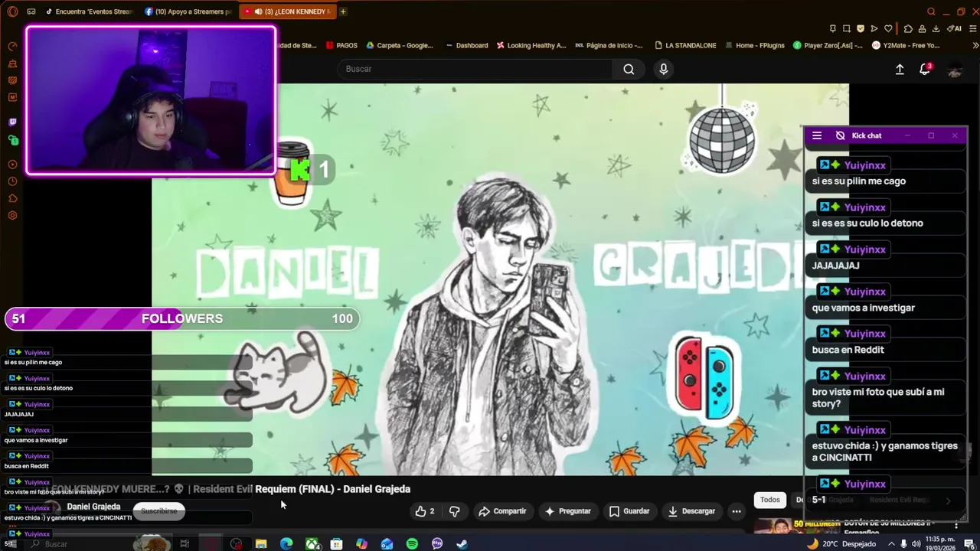Open Xbox app from the taskbar

pos(312,544)
